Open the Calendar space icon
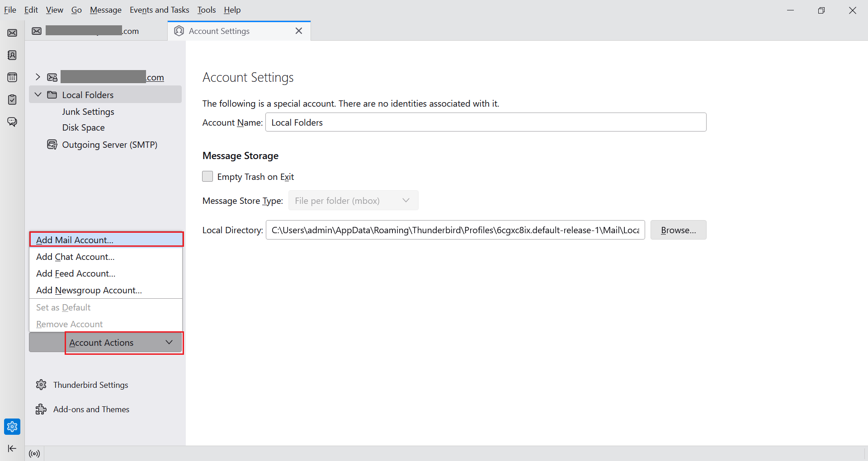868x461 pixels. pos(12,77)
